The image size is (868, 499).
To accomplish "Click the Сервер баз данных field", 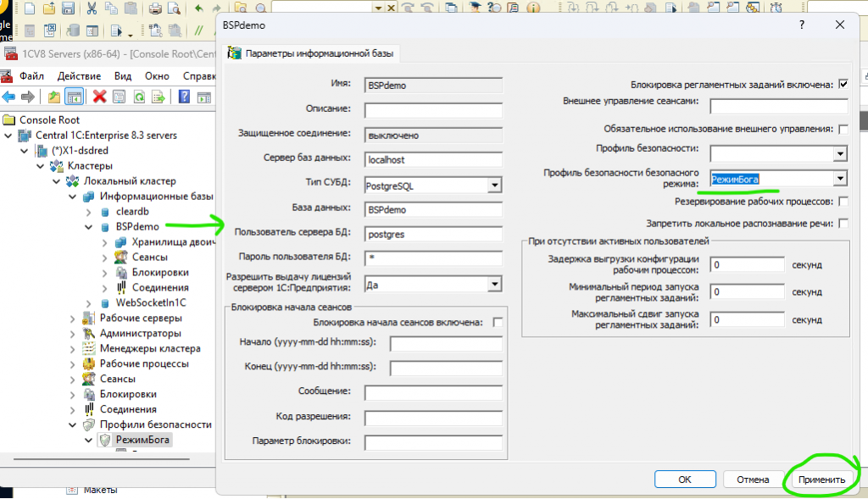I will [433, 160].
